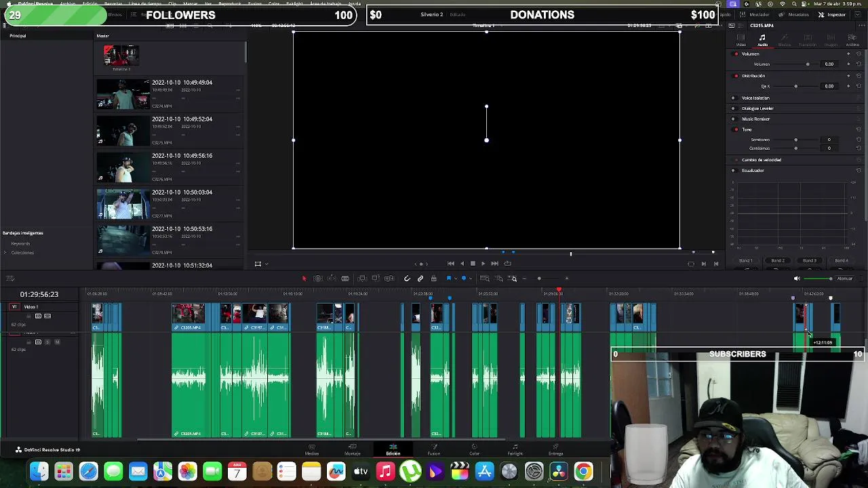Toggle the Volumen section switch

pos(736,54)
